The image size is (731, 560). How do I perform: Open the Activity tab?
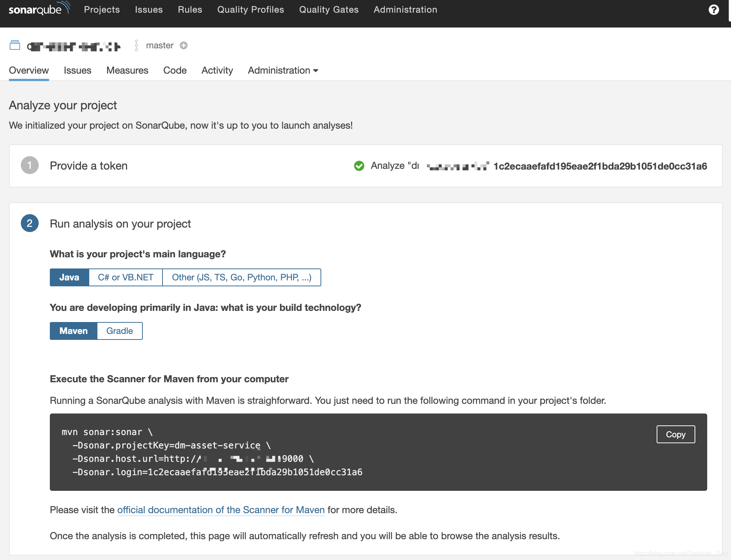217,70
